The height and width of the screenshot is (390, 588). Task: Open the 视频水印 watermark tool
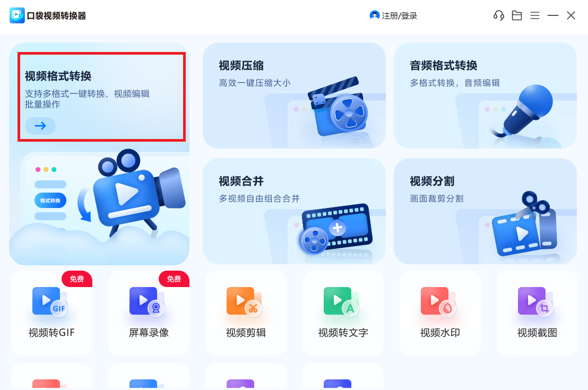click(x=440, y=313)
